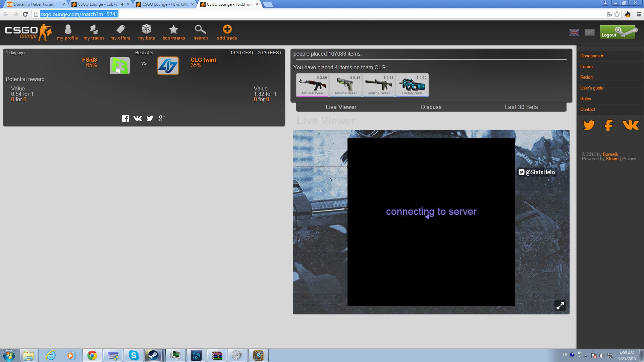Image resolution: width=644 pixels, height=362 pixels.
Task: Open Skype from taskbar
Action: (x=134, y=355)
